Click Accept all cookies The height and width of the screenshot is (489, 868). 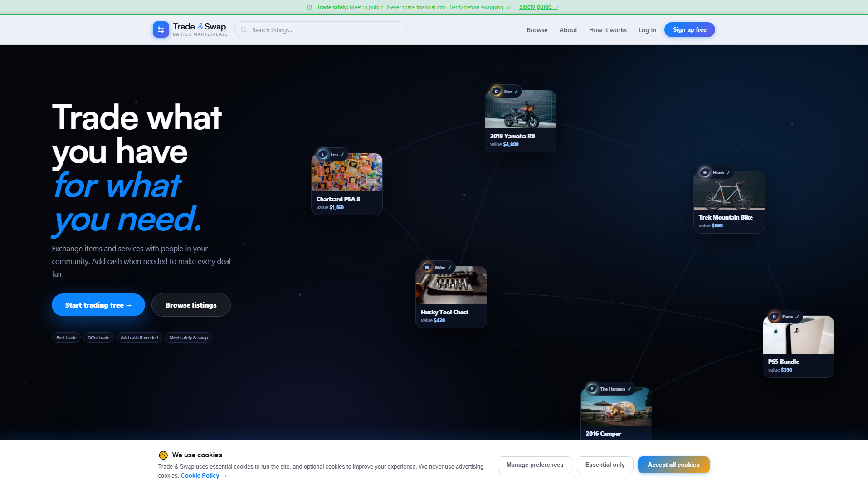pyautogui.click(x=673, y=465)
